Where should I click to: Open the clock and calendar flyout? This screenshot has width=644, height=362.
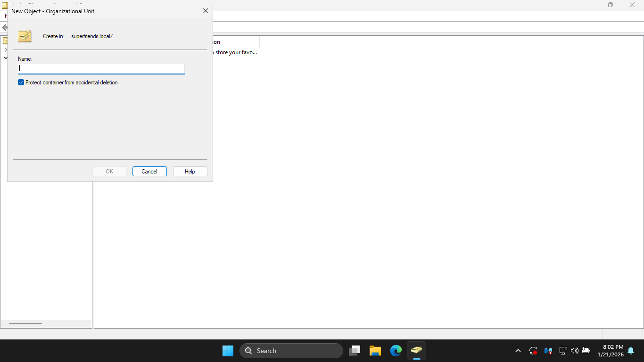click(x=610, y=351)
